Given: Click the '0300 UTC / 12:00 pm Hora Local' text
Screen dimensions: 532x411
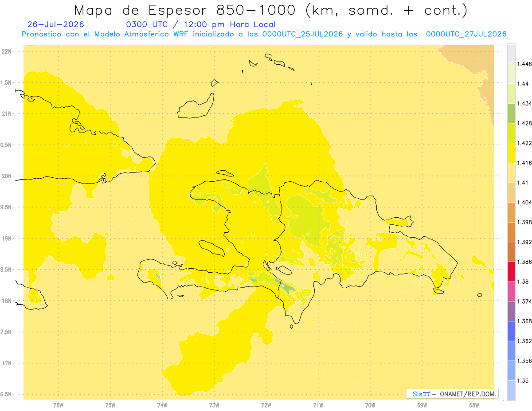Looking at the screenshot, I should pos(201,24).
